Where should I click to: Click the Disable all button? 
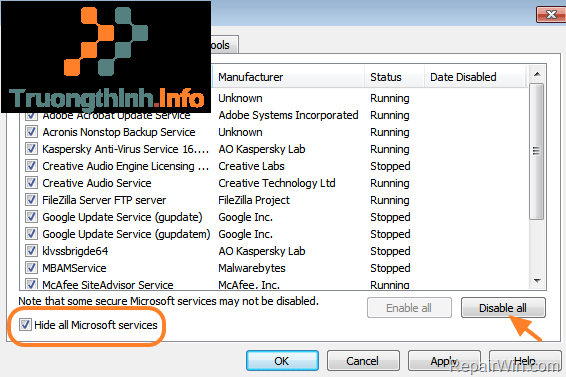pos(503,308)
